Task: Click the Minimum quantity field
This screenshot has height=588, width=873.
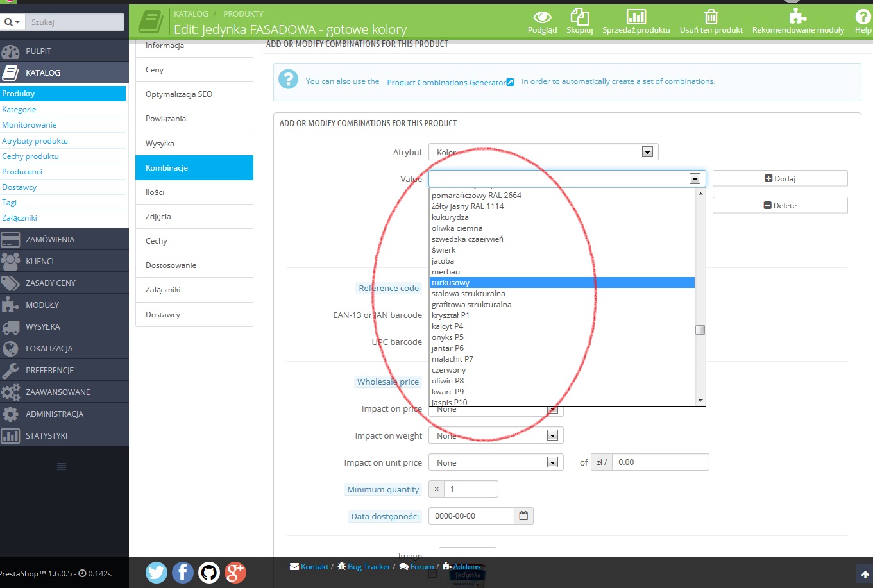Action: (471, 489)
